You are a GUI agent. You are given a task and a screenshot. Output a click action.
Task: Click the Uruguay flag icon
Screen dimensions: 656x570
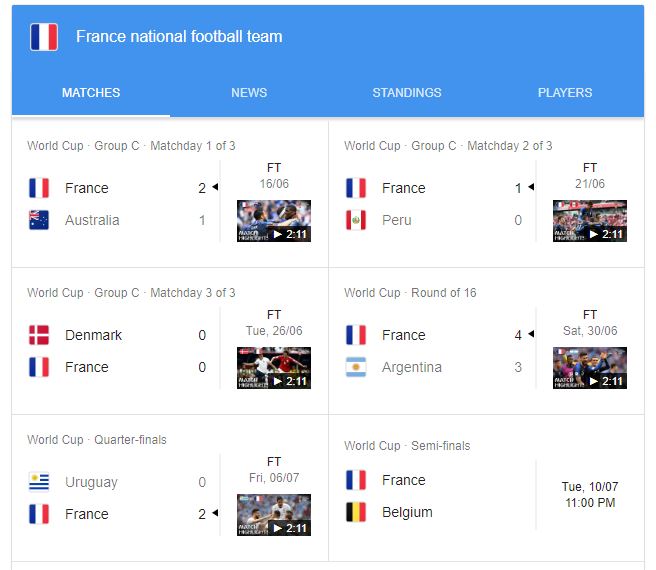[x=39, y=482]
